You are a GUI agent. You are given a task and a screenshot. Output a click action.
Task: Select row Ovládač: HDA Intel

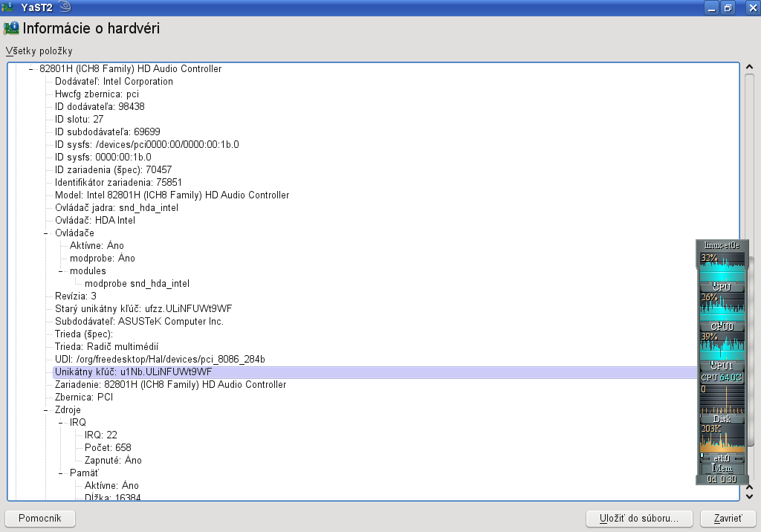tap(94, 221)
